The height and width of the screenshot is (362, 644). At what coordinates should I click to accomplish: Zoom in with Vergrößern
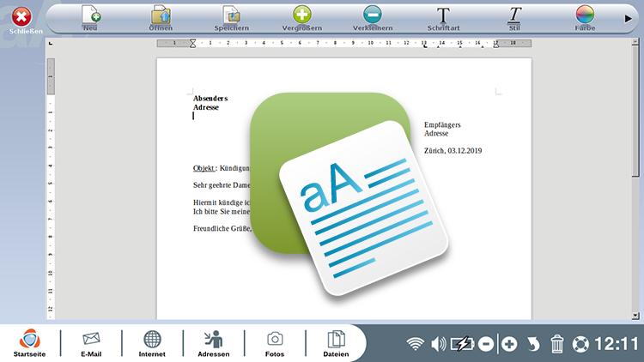(x=302, y=19)
